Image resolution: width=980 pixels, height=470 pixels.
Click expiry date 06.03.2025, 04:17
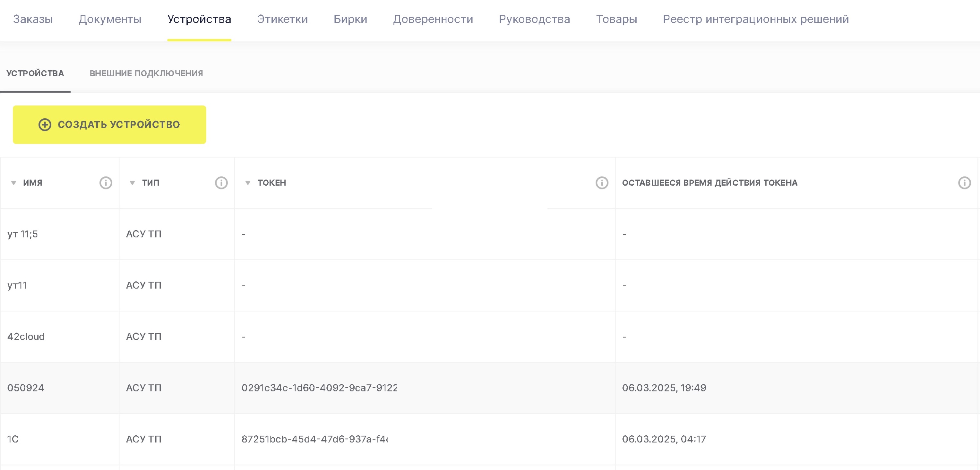click(x=664, y=439)
